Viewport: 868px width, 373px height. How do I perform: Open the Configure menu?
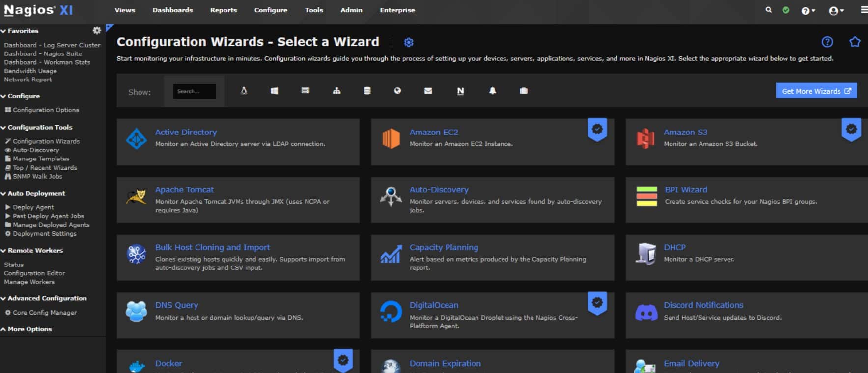271,10
